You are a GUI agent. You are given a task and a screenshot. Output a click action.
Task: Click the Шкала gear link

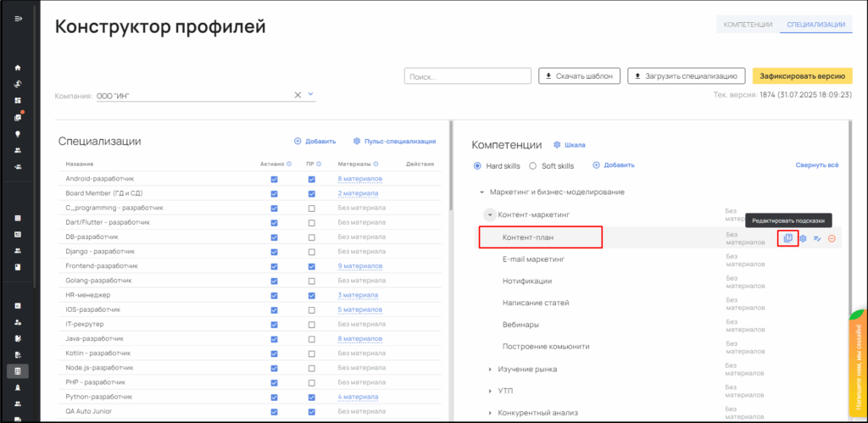[x=570, y=145]
